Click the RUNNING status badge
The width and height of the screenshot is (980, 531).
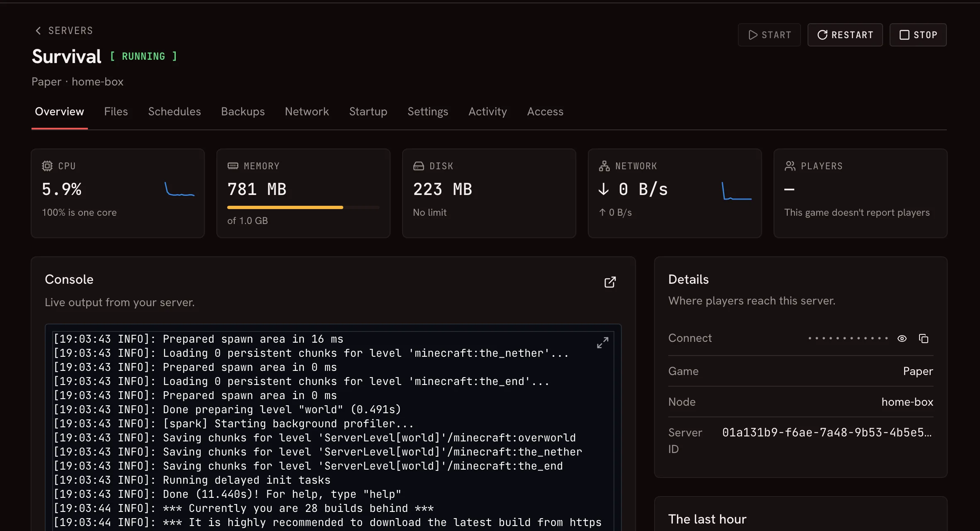click(143, 56)
